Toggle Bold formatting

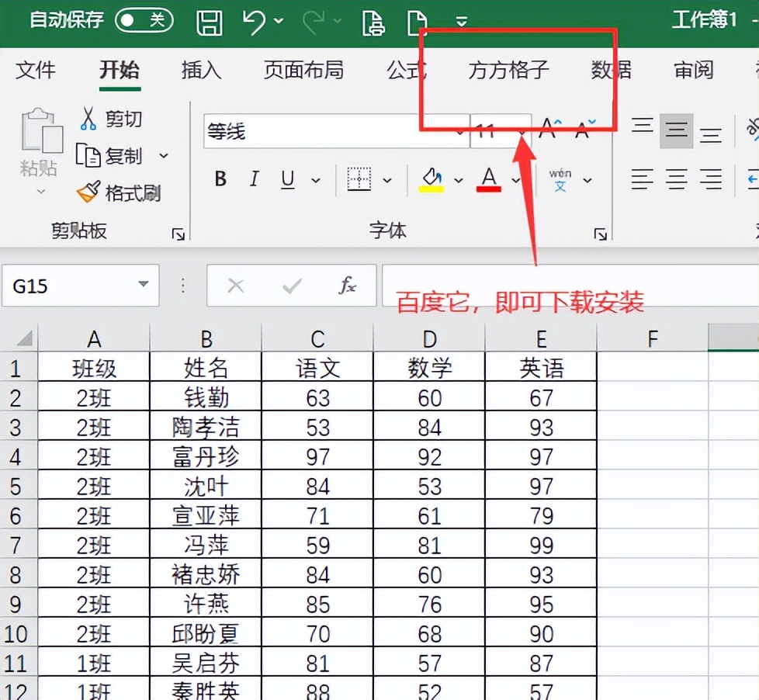(x=220, y=180)
